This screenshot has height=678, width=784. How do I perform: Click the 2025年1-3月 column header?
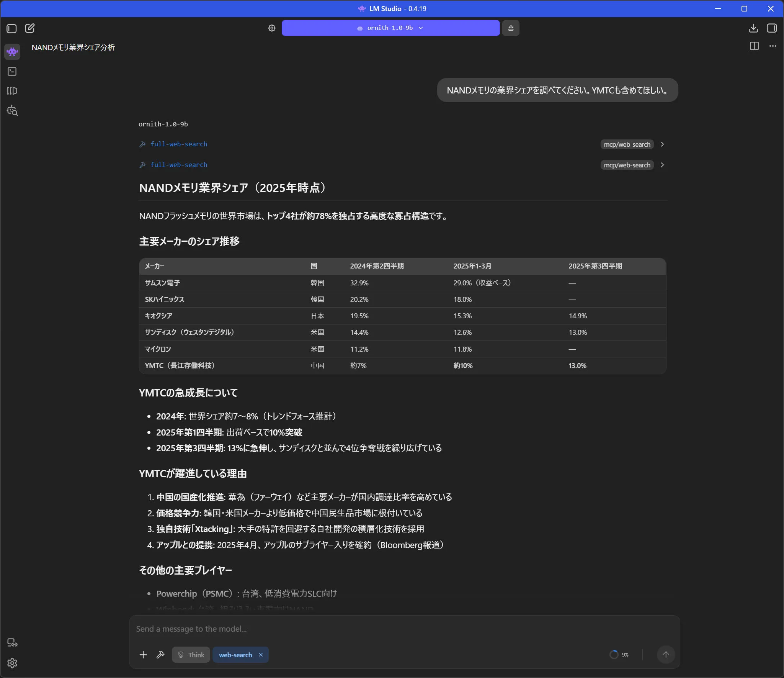472,266
